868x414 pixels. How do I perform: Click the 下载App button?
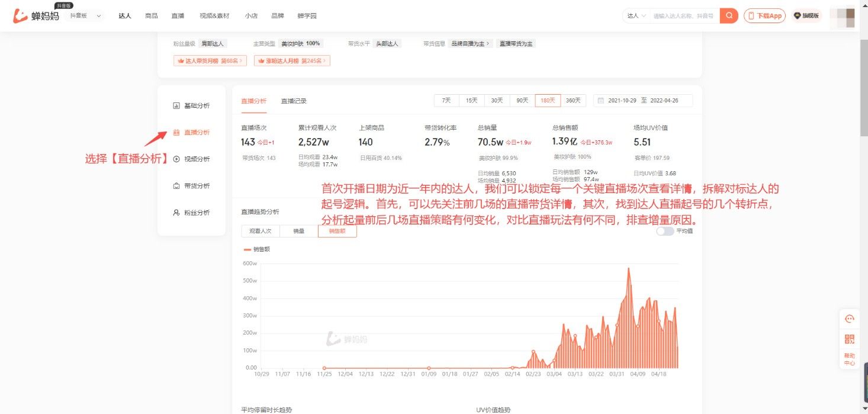[764, 15]
